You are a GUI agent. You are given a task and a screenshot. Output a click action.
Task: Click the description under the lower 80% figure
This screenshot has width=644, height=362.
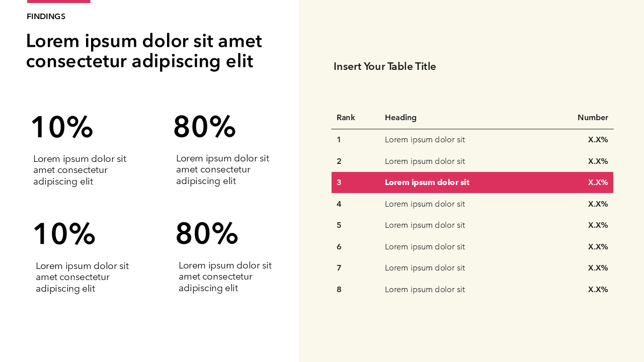[x=225, y=277]
